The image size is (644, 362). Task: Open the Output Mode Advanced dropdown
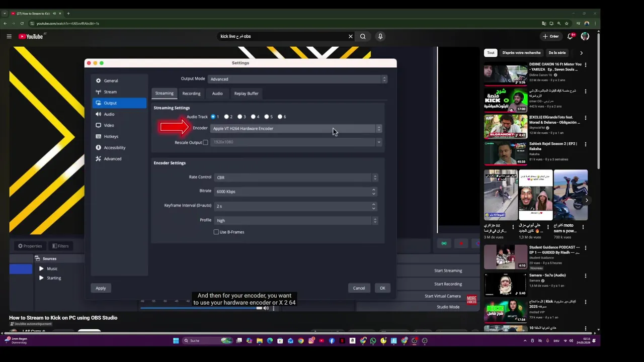point(297,79)
